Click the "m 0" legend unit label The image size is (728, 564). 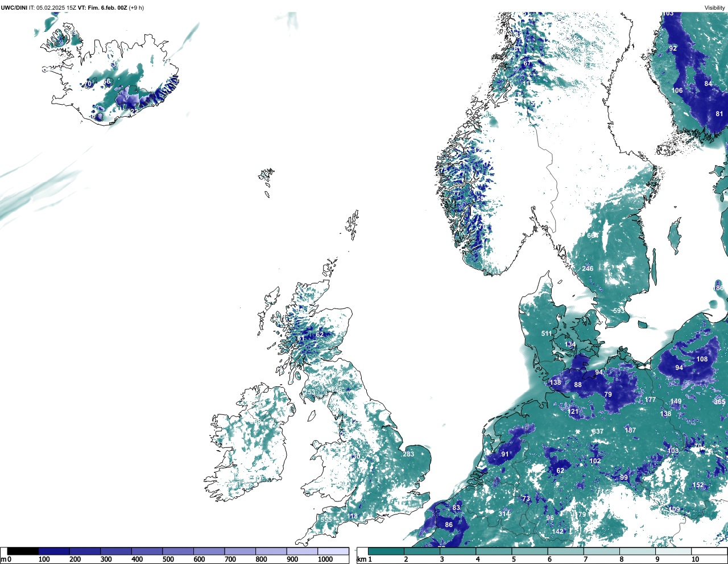pyautogui.click(x=6, y=560)
